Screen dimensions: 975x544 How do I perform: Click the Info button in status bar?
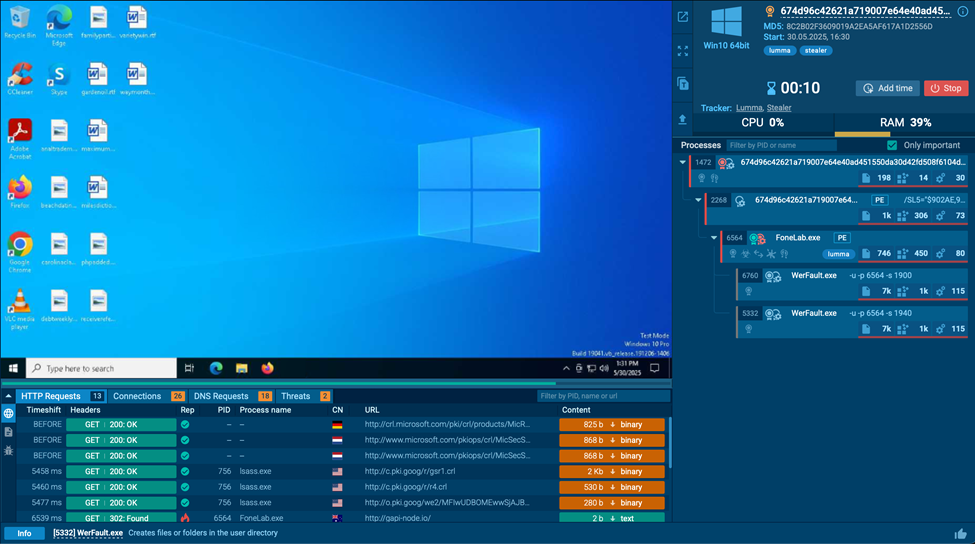[x=24, y=533]
